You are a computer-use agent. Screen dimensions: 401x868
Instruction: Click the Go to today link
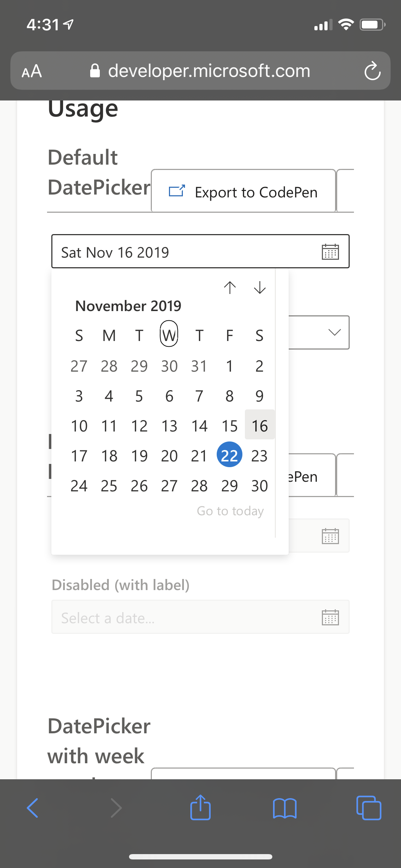coord(230,510)
